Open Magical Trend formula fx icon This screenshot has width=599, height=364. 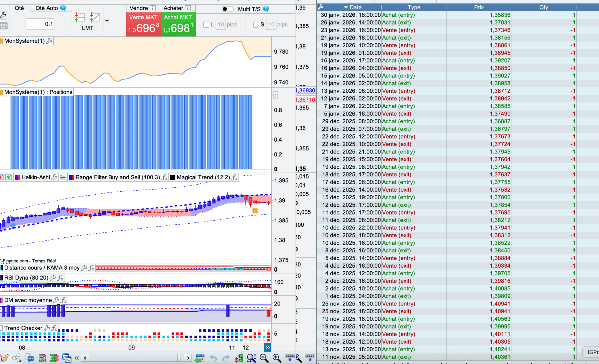234,177
